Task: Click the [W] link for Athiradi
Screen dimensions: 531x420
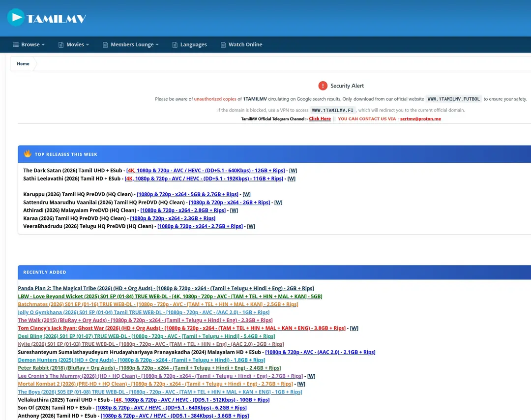Action: tap(234, 210)
